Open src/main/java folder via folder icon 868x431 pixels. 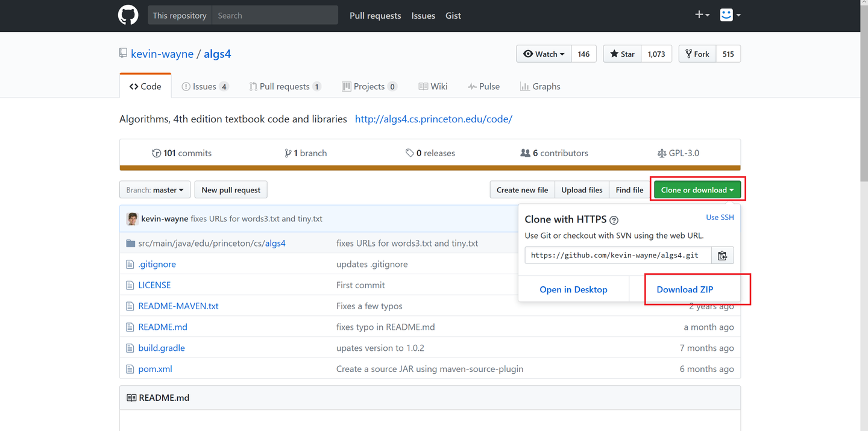pyautogui.click(x=130, y=244)
